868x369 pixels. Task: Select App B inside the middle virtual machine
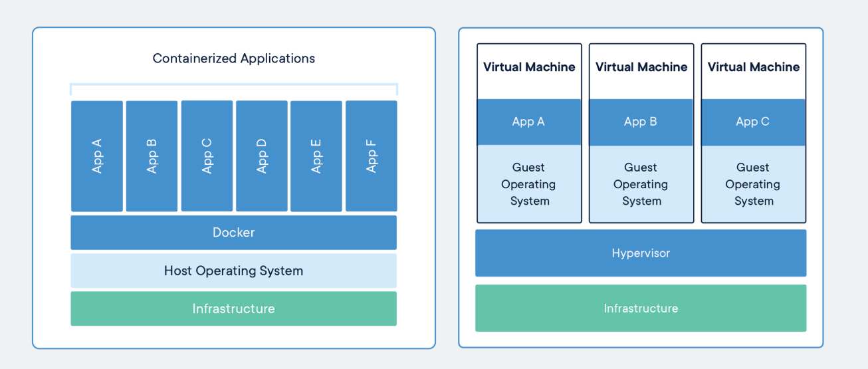641,122
